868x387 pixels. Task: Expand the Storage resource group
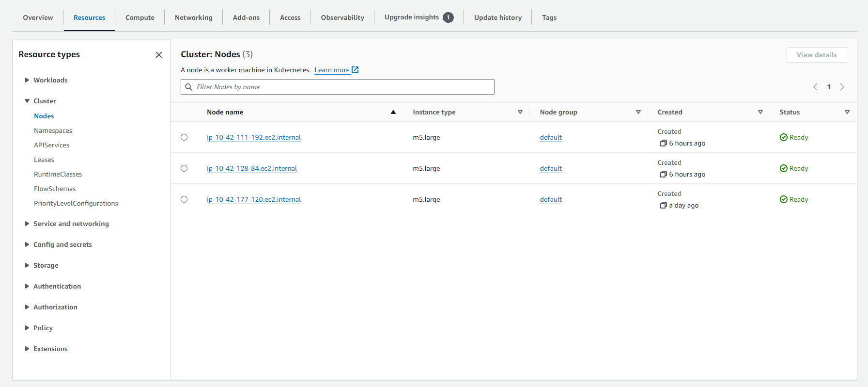[x=27, y=265]
